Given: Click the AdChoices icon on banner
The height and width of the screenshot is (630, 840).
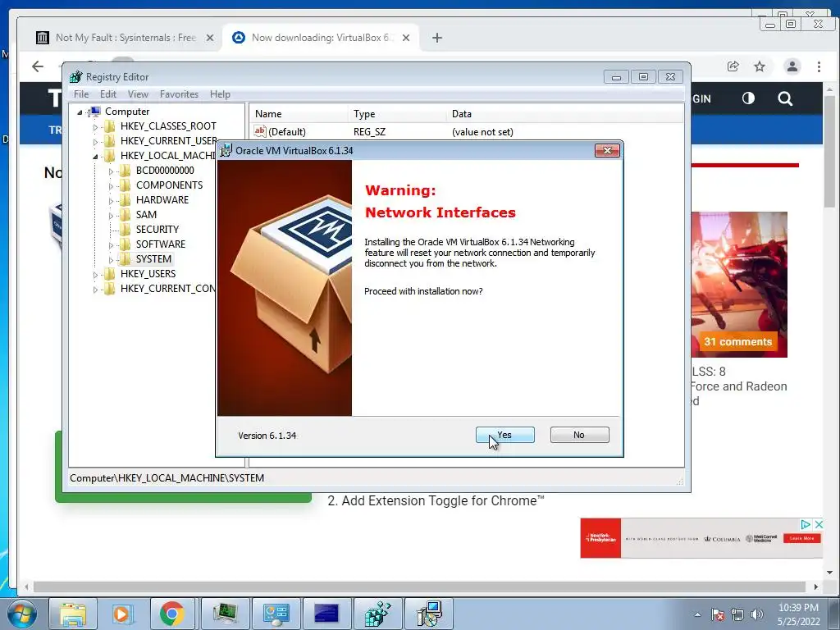Looking at the screenshot, I should click(x=806, y=524).
